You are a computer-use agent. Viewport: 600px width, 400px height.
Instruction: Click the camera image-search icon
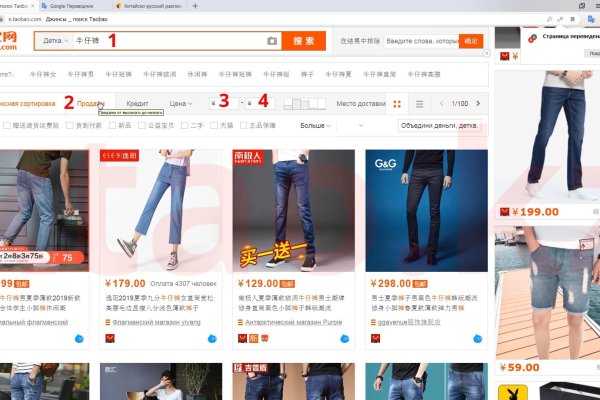(x=271, y=41)
